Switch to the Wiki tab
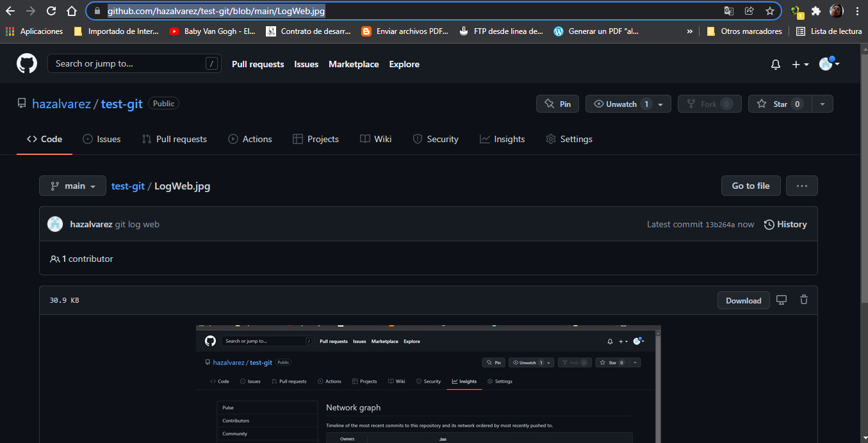The height and width of the screenshot is (443, 868). pos(375,139)
